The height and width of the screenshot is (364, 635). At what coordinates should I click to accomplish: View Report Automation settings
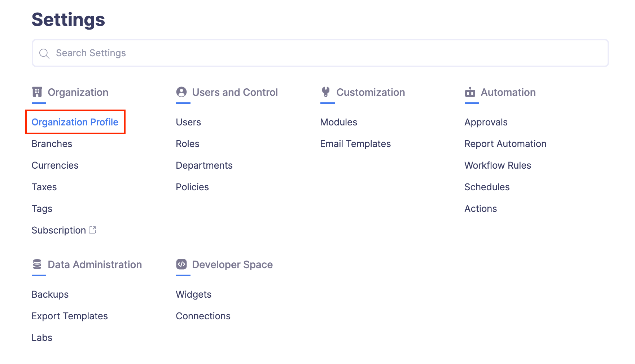point(505,144)
